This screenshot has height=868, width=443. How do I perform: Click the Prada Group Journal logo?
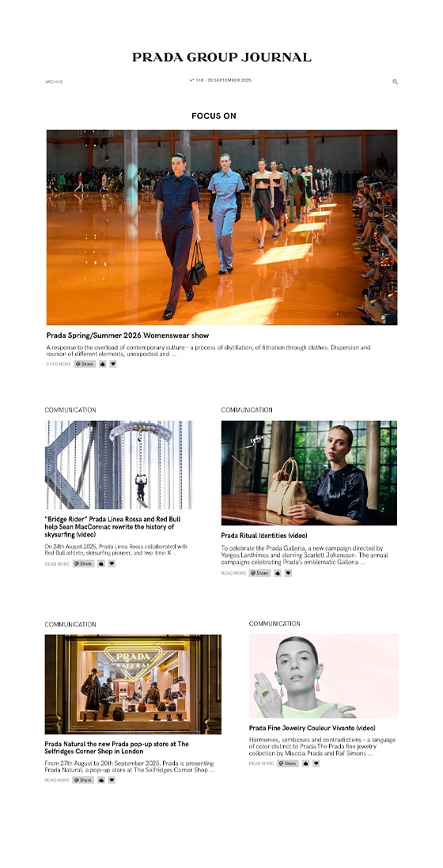click(221, 57)
